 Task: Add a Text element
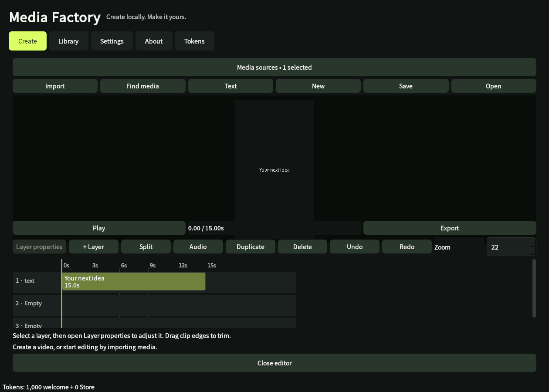click(230, 86)
